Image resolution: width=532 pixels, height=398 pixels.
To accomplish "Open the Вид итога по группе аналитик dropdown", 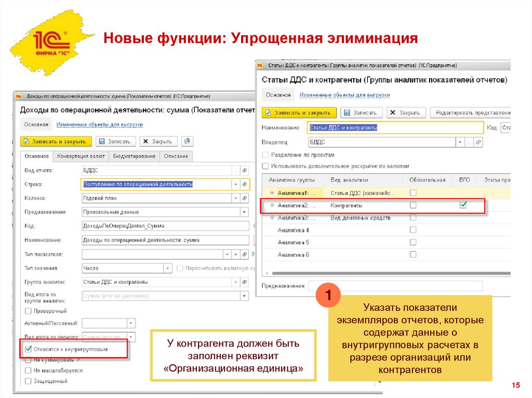I will point(244,296).
